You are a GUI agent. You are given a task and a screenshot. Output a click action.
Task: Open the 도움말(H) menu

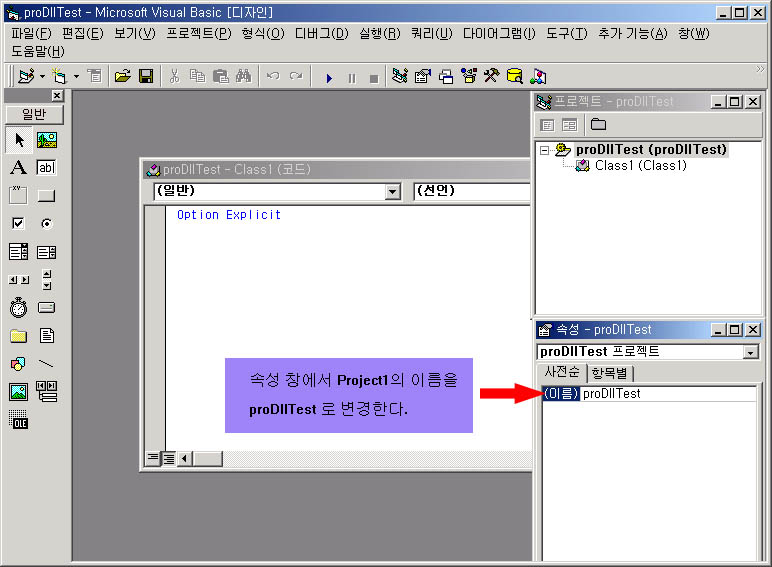(x=38, y=51)
